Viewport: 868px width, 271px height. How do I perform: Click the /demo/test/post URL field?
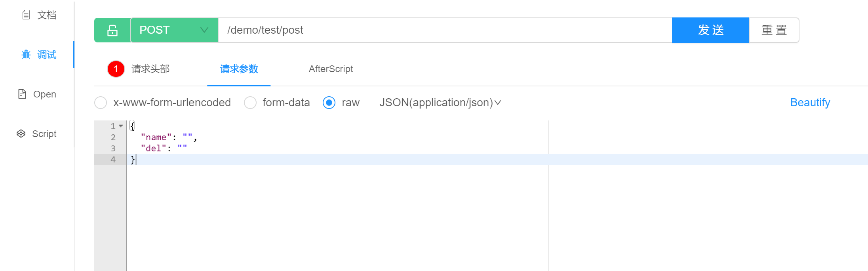click(x=445, y=30)
